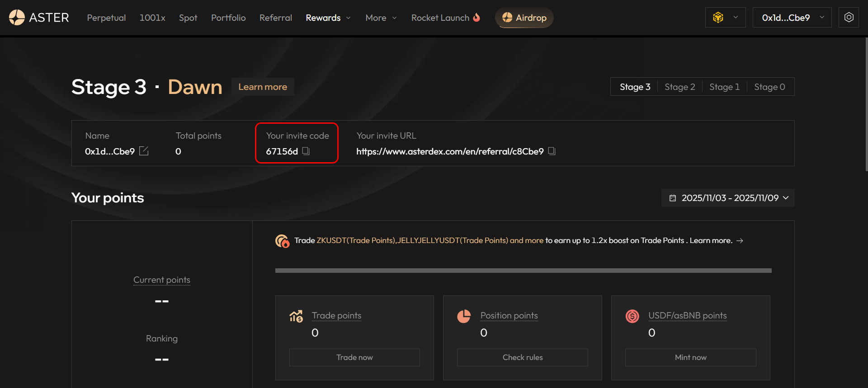
Task: Click the Trade points chart icon
Action: tap(296, 316)
